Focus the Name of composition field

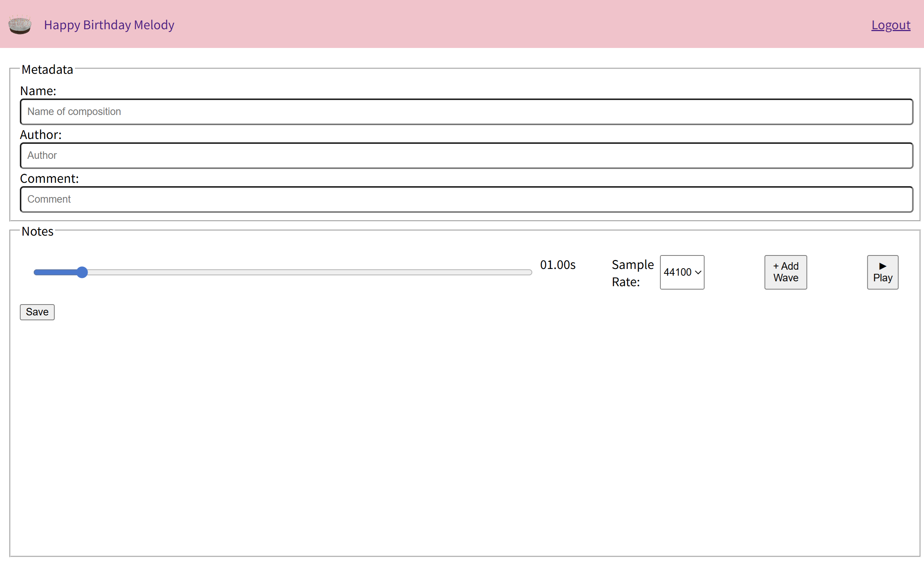pos(466,112)
